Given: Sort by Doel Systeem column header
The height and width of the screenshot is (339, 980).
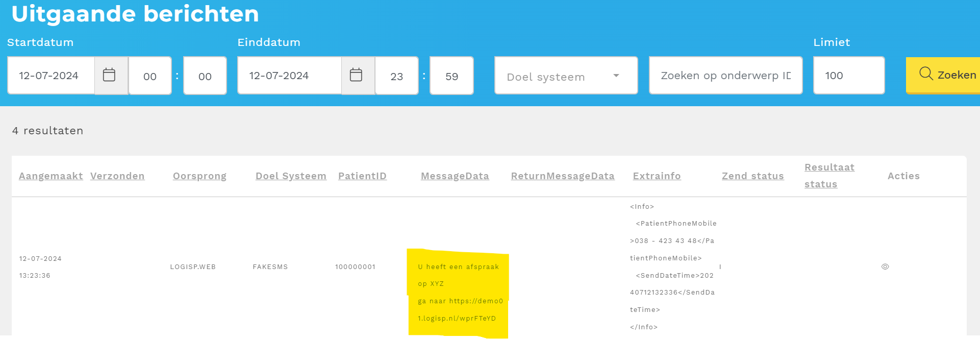Looking at the screenshot, I should (x=291, y=176).
